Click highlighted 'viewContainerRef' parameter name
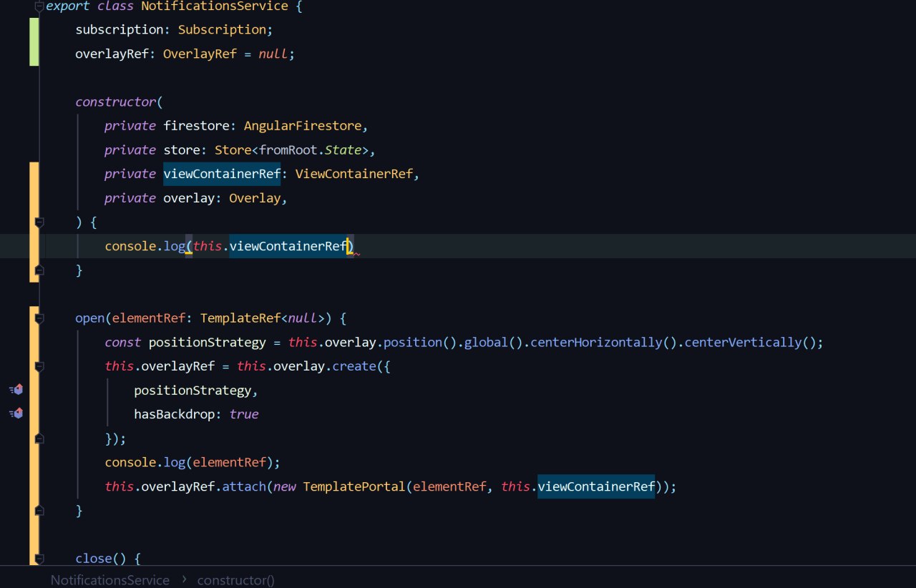Image resolution: width=916 pixels, height=588 pixels. click(222, 174)
